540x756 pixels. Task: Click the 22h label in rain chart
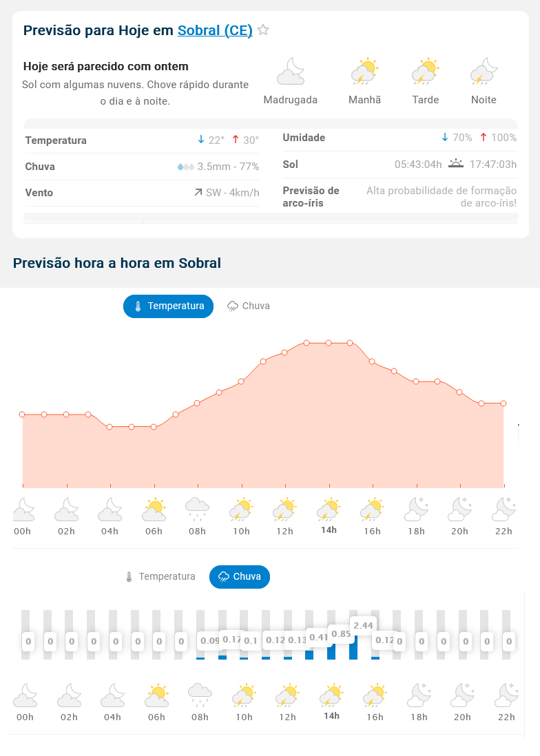(506, 717)
